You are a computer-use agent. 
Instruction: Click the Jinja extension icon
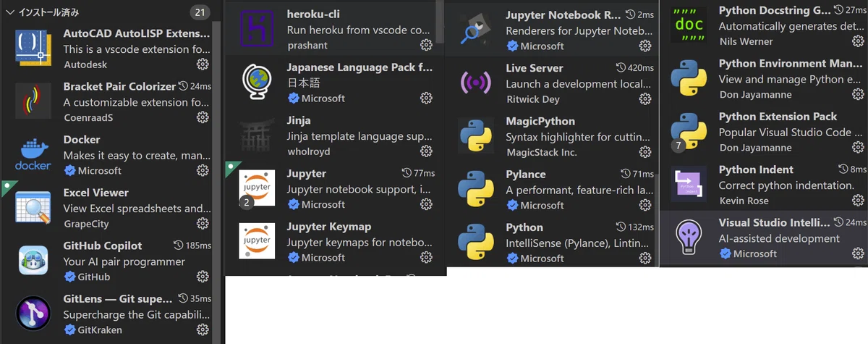pos(257,135)
